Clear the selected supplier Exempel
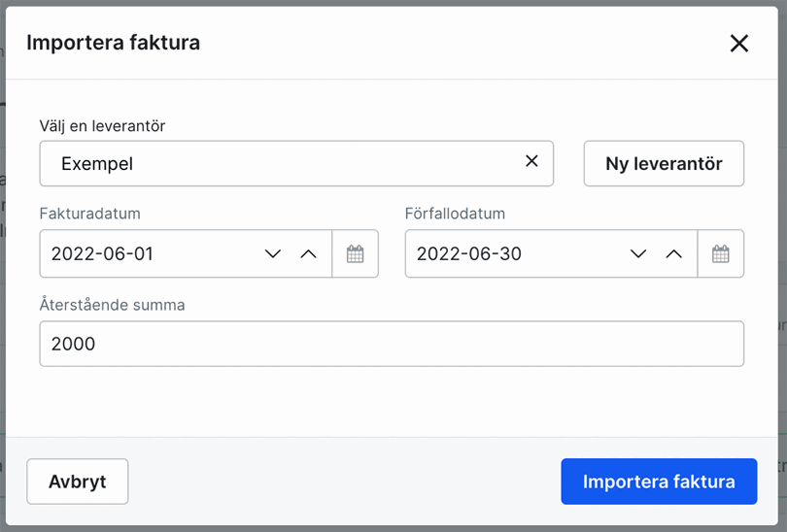 click(531, 162)
